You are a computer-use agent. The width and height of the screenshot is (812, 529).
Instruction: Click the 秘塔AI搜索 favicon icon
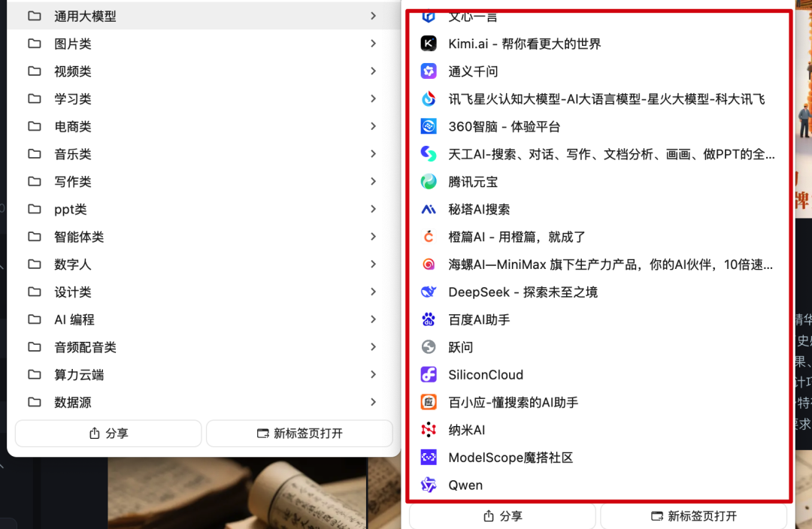coord(429,209)
